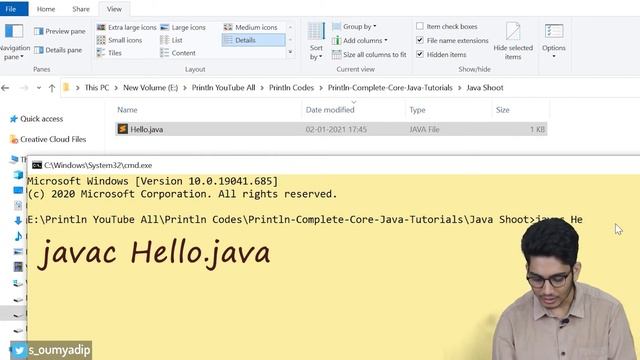
Task: Uncheck File name extensions
Action: 420,40
